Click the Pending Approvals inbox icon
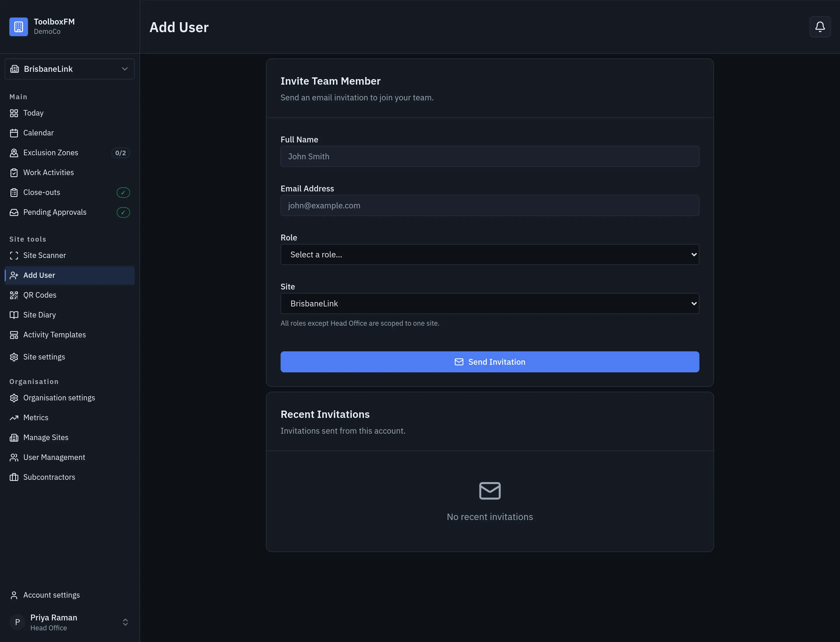This screenshot has width=840, height=642. 14,212
